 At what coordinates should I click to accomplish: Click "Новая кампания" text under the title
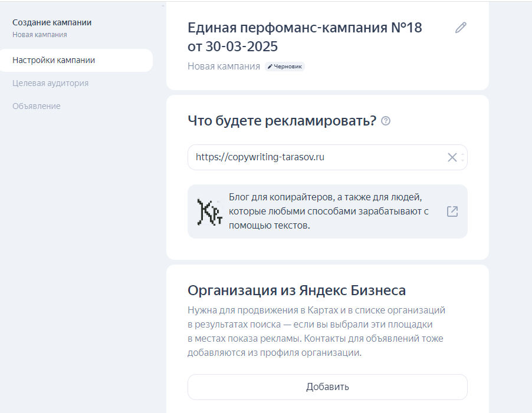click(x=224, y=67)
